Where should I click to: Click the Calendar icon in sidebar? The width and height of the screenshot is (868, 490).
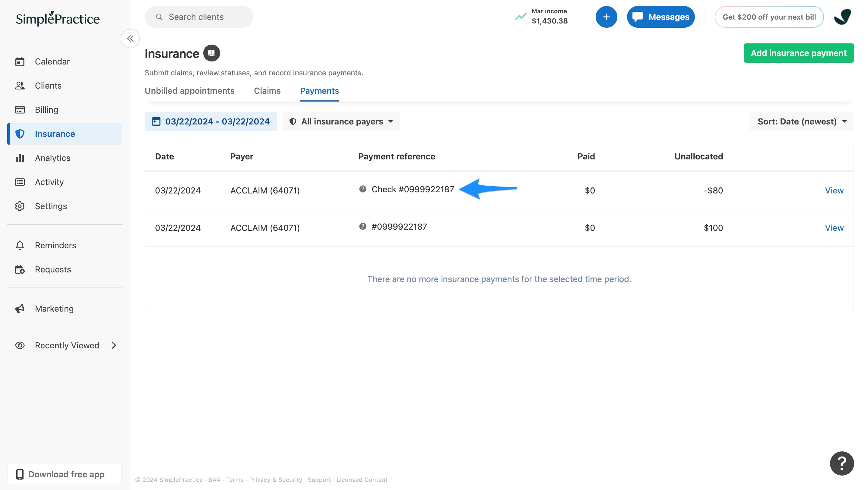point(20,62)
